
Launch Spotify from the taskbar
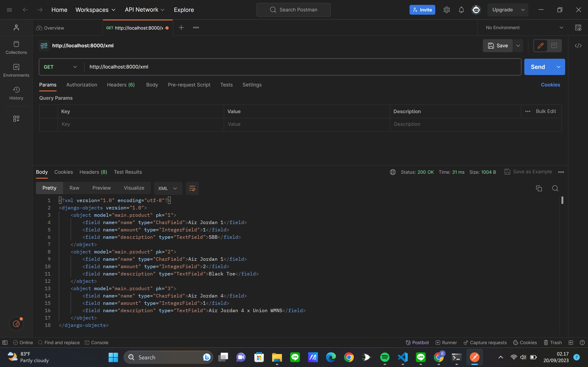coord(385,357)
